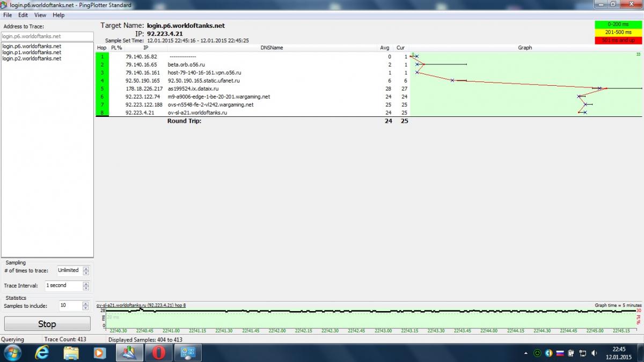
Task: Open Windows Media Player taskbar icon
Action: (100, 352)
